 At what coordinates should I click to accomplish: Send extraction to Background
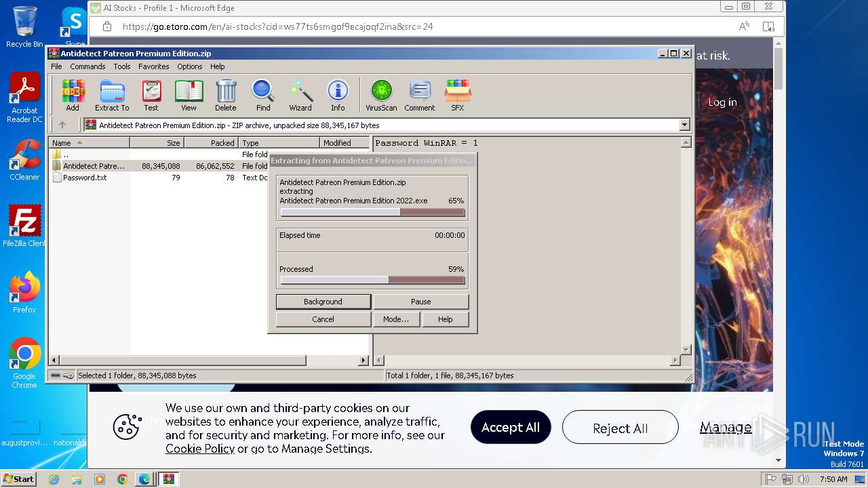(323, 302)
